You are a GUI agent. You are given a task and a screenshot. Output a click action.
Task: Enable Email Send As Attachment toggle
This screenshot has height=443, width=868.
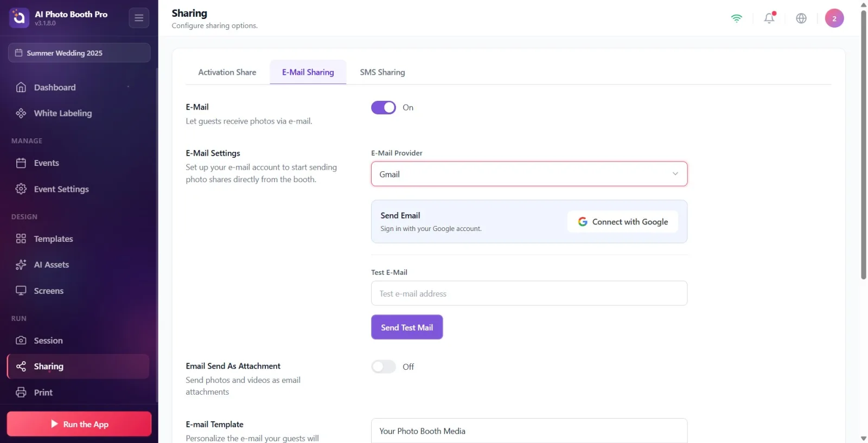pyautogui.click(x=384, y=367)
